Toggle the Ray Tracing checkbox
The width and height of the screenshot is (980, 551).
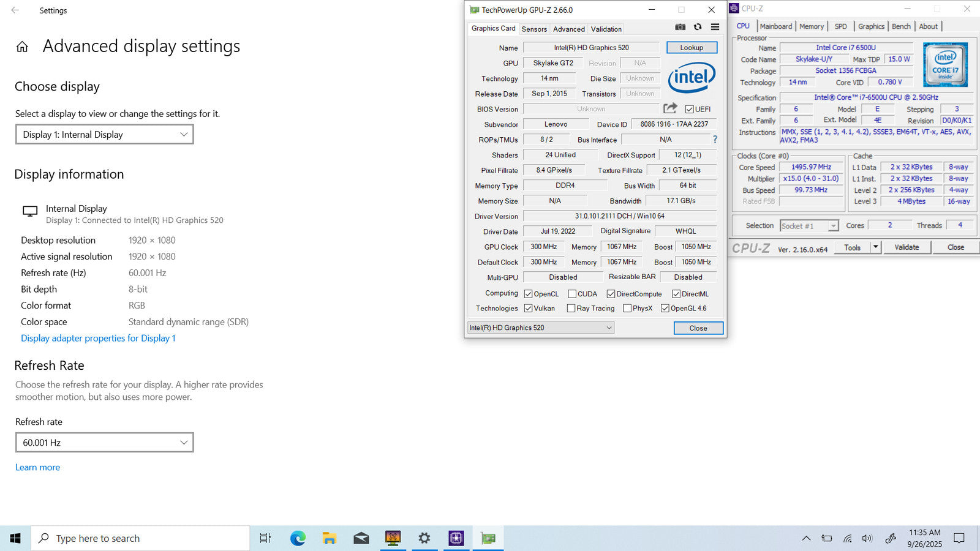pos(571,309)
